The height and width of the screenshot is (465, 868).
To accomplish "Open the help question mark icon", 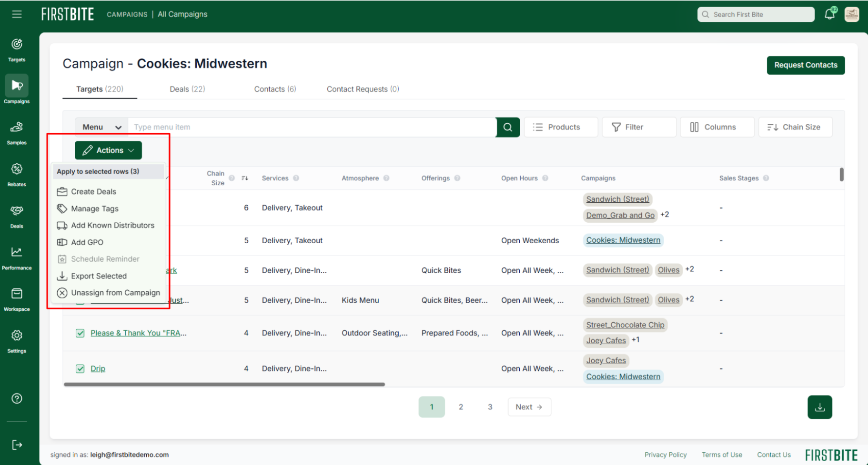I will pyautogui.click(x=17, y=398).
